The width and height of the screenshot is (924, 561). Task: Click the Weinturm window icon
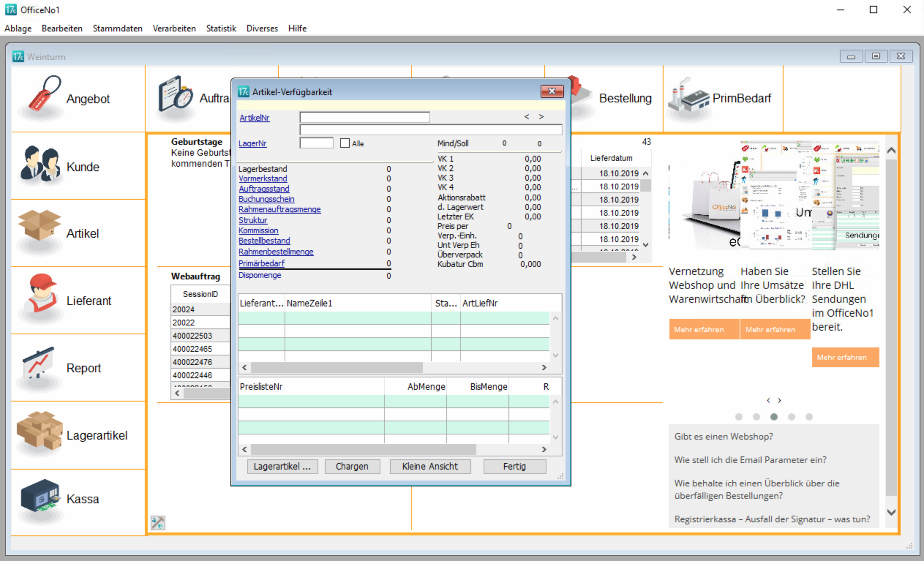point(18,56)
